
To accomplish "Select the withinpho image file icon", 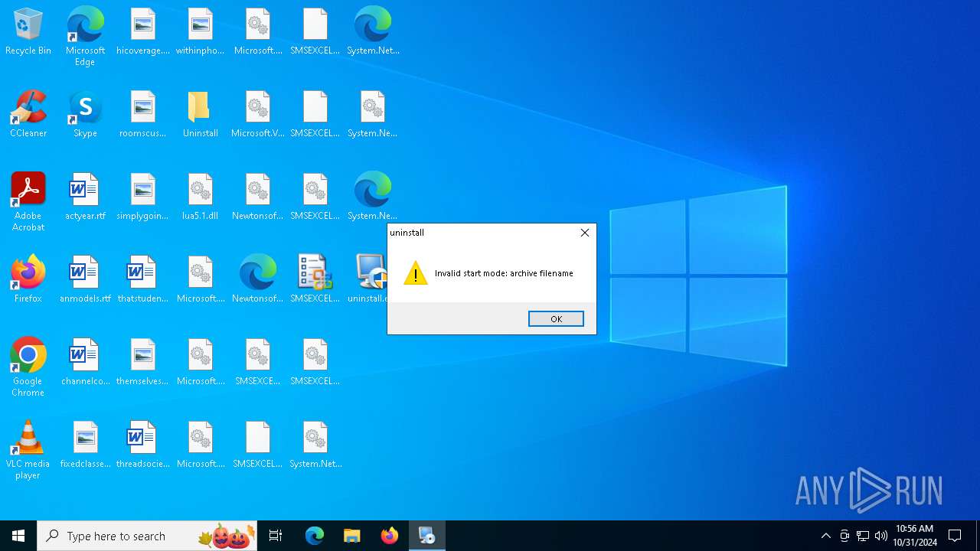I will coord(200,32).
